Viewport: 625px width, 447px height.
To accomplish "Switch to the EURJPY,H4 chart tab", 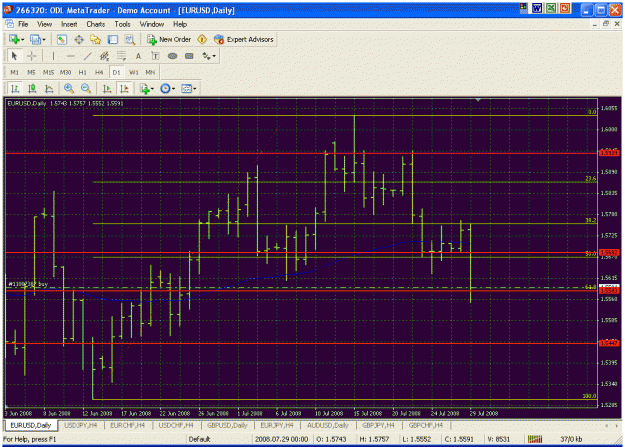I will click(277, 425).
